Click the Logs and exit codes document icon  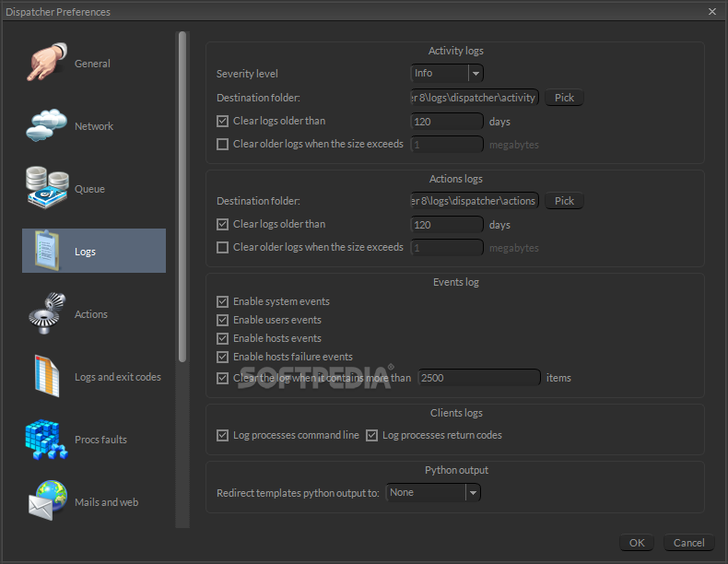coord(47,376)
